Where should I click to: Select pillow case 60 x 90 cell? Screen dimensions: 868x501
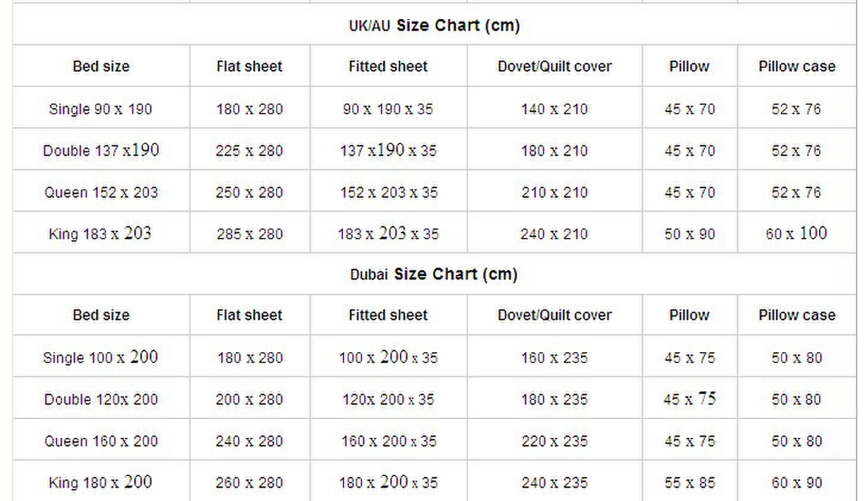point(797,483)
